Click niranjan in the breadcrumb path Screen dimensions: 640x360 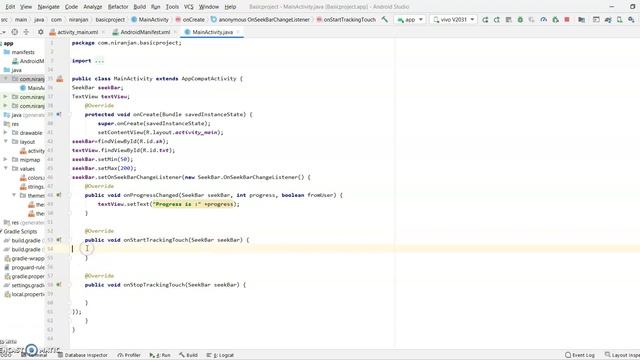tap(78, 20)
